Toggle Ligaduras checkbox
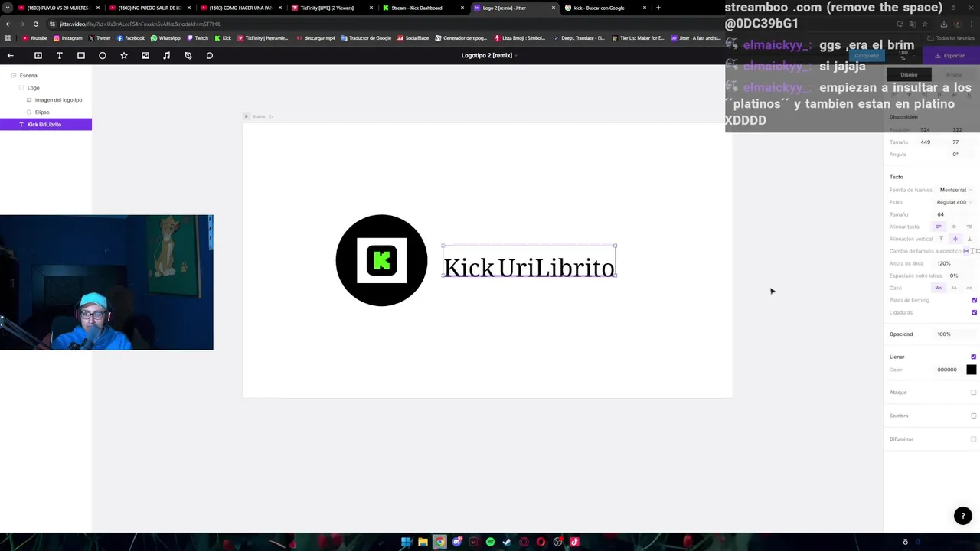This screenshot has height=551, width=980. pos(974,312)
